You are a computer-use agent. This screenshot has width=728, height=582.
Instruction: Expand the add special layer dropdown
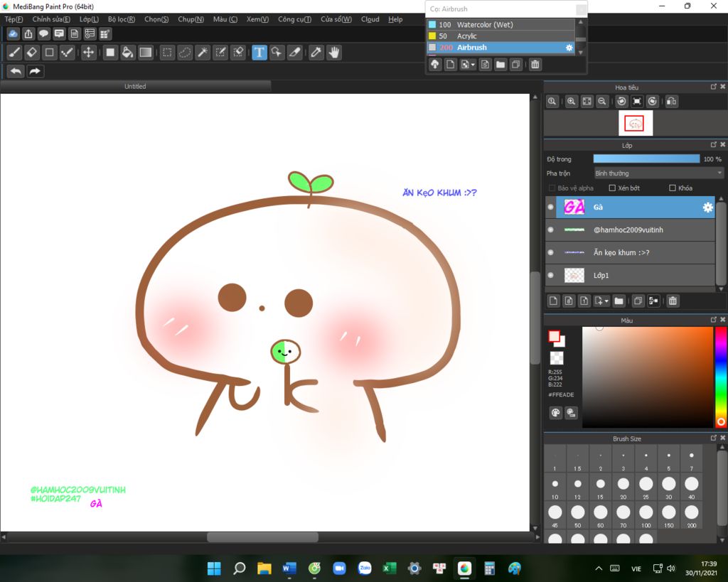[x=601, y=301]
